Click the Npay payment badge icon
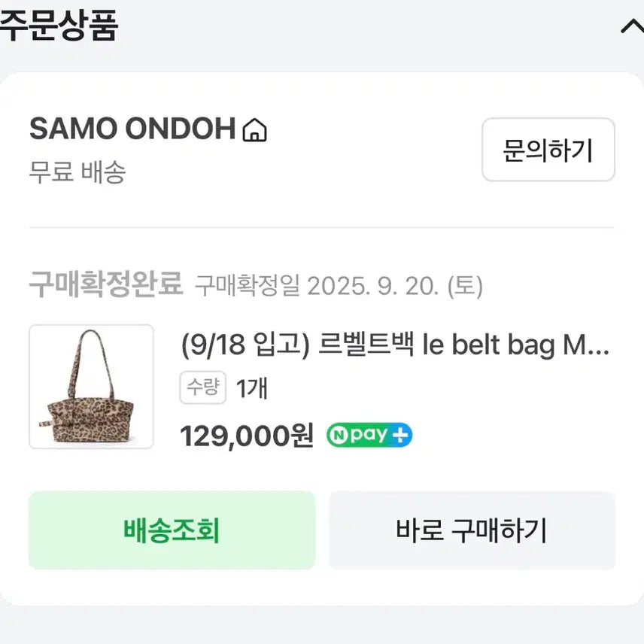Image resolution: width=644 pixels, height=644 pixels. click(368, 435)
